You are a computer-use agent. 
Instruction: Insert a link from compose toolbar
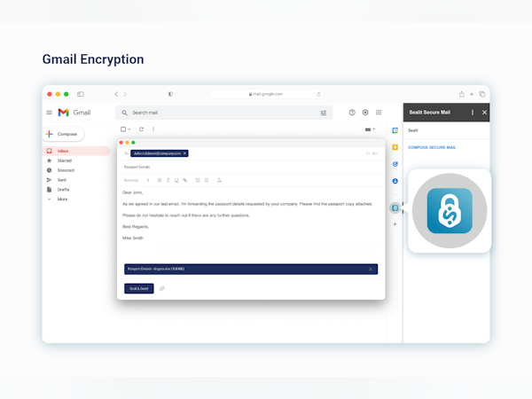pos(185,180)
